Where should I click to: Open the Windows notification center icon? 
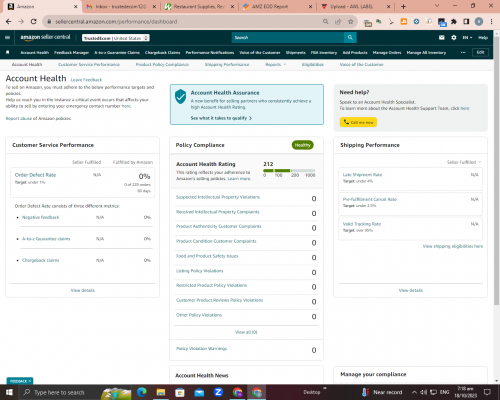[487, 392]
